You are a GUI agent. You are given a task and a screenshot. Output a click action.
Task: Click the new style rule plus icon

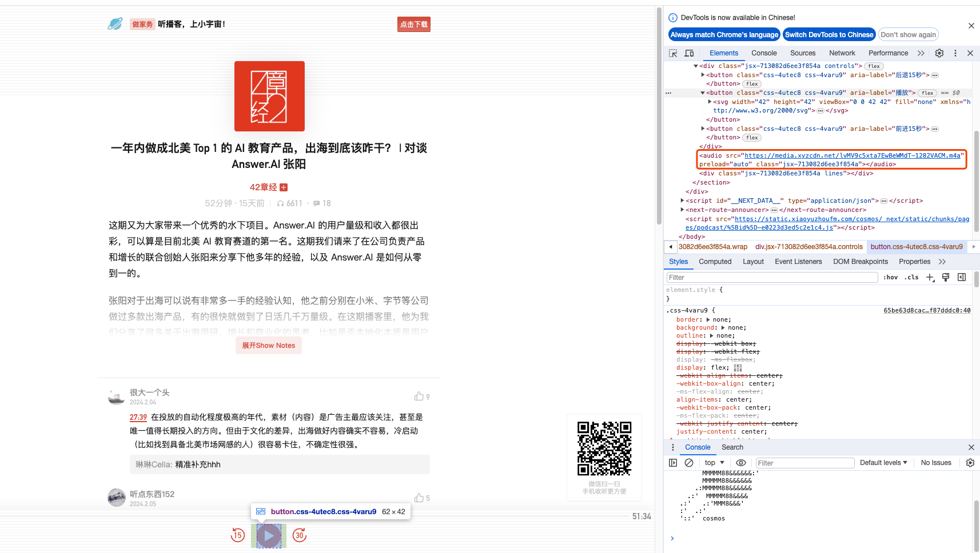coord(930,278)
